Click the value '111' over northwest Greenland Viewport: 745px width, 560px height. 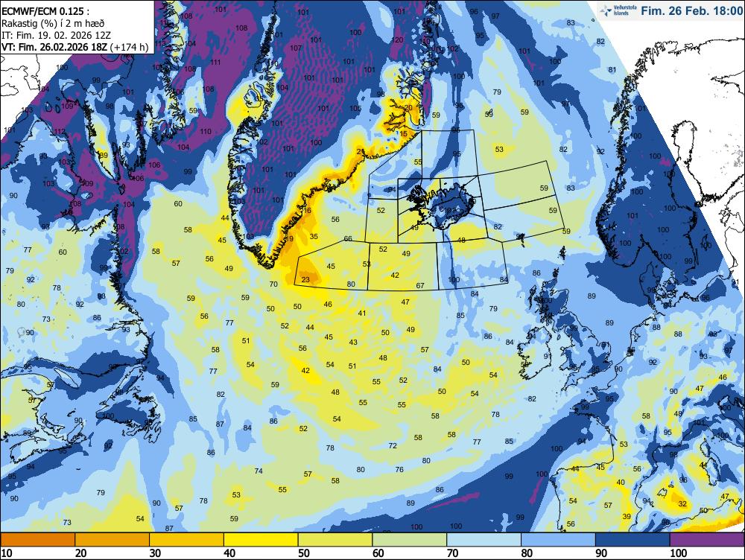[215, 63]
